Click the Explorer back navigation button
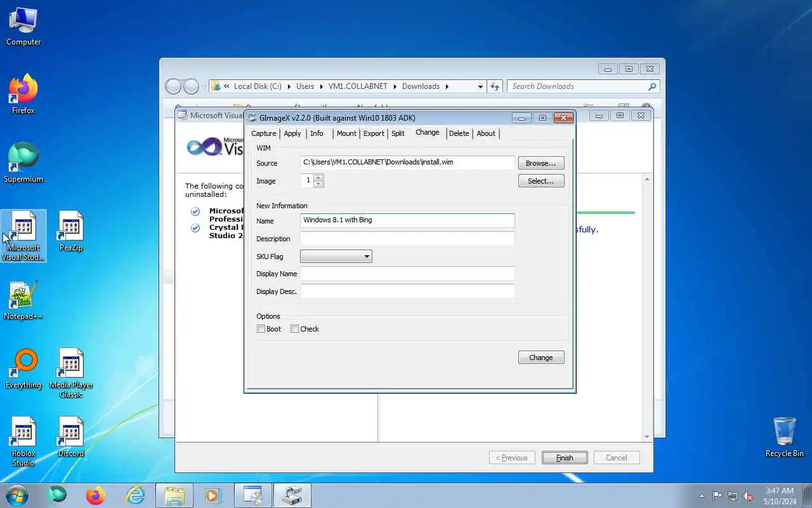The image size is (812, 508). (173, 86)
